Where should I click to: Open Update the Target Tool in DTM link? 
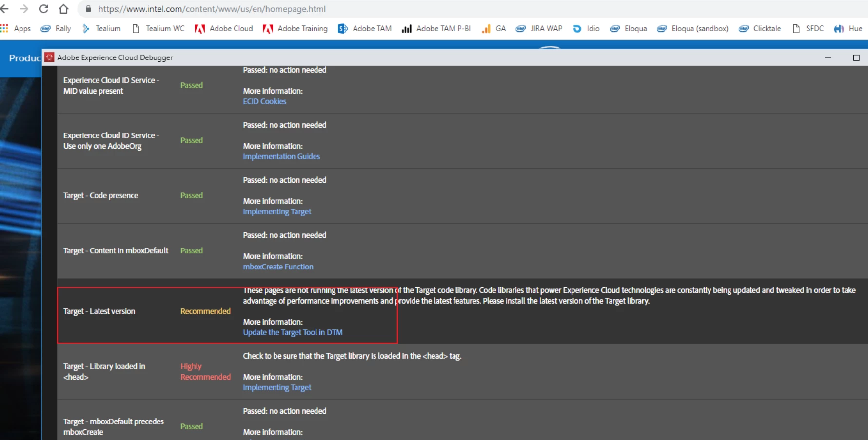pyautogui.click(x=293, y=332)
